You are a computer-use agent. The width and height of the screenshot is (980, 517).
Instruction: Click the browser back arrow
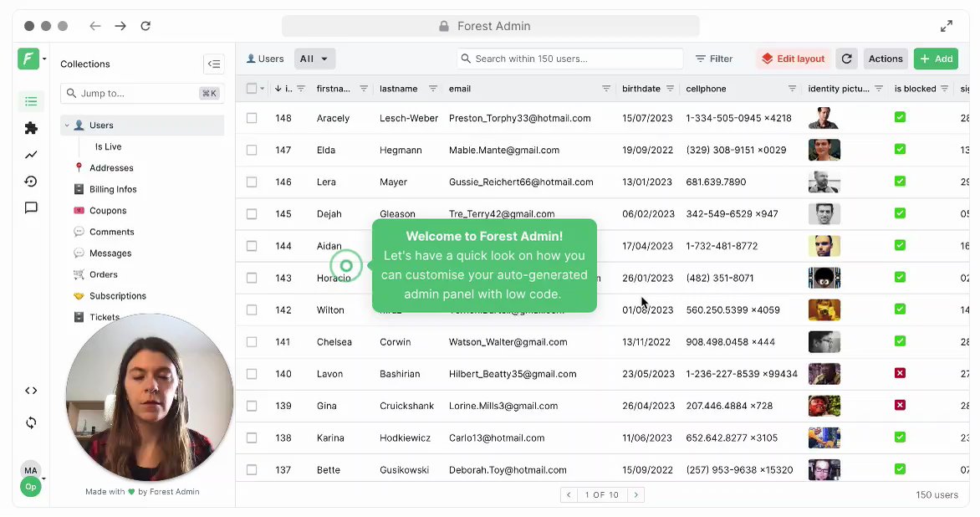(x=95, y=26)
